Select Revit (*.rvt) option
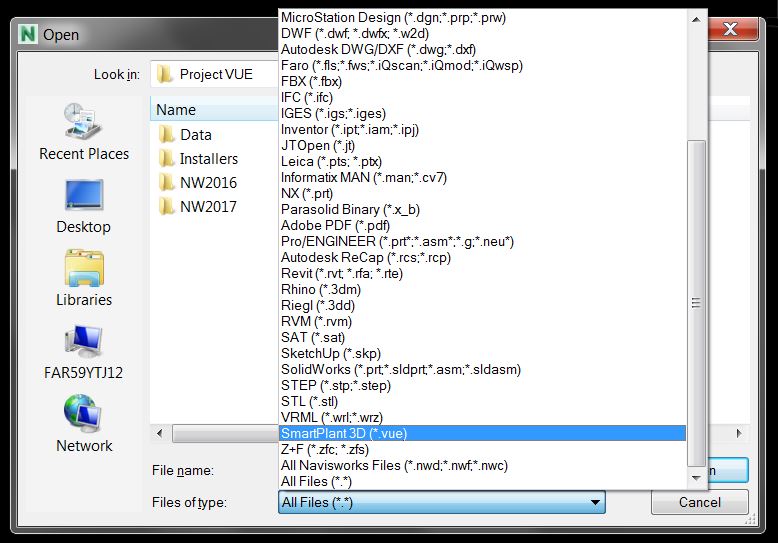 pos(482,273)
